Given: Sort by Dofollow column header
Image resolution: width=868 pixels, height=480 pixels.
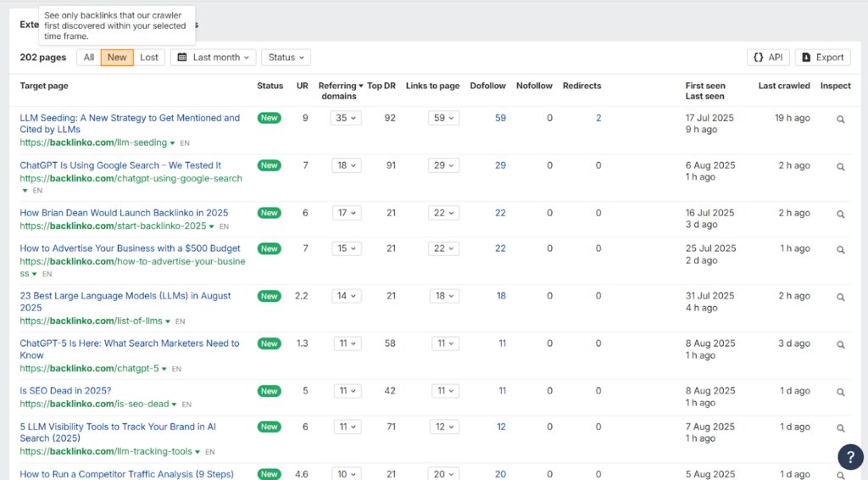Looking at the screenshot, I should coord(487,86).
